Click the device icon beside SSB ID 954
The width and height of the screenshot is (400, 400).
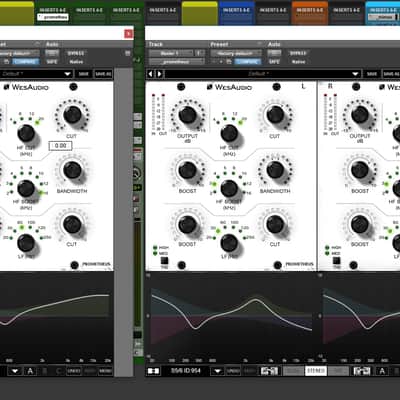153,371
